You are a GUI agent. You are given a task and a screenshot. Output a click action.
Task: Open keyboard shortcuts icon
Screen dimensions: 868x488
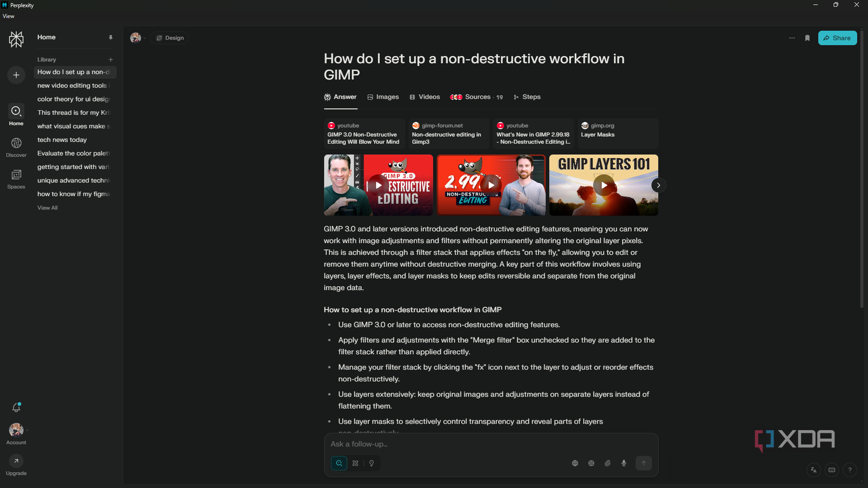pos(832,470)
